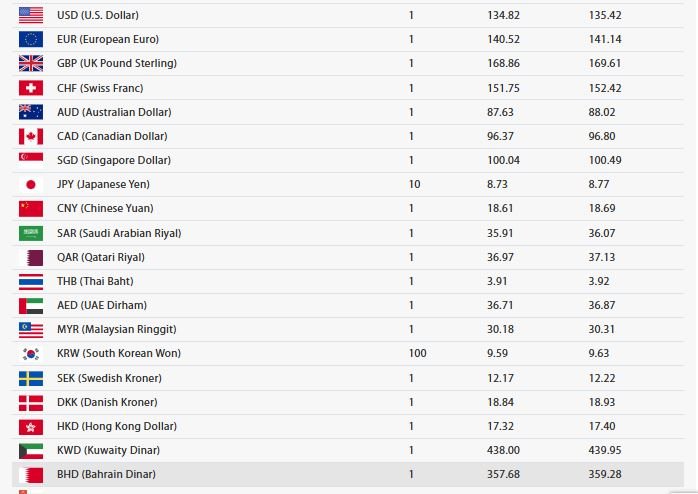Viewport: 698px width, 494px height.
Task: Click the Canadian maple leaf flag icon
Action: click(x=31, y=136)
